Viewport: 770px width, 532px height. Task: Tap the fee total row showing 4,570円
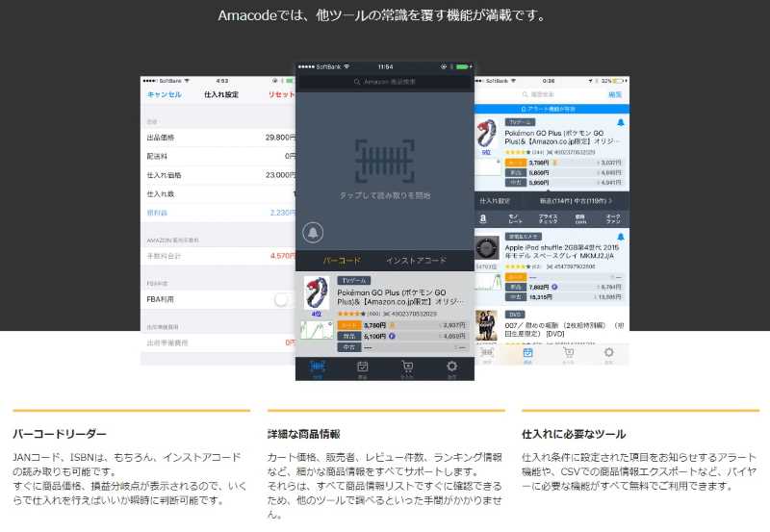[x=218, y=256]
